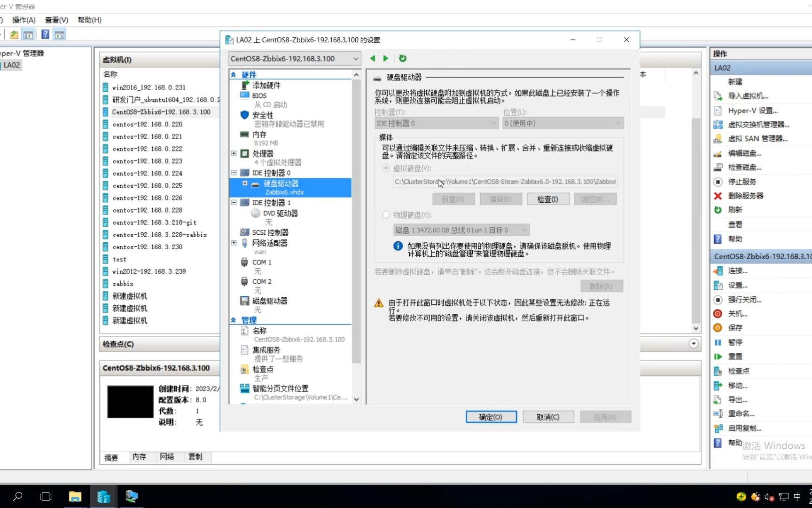Screen dimensions: 812x508
Task: Open 智能分页文件位置 settings
Action: tap(280, 389)
